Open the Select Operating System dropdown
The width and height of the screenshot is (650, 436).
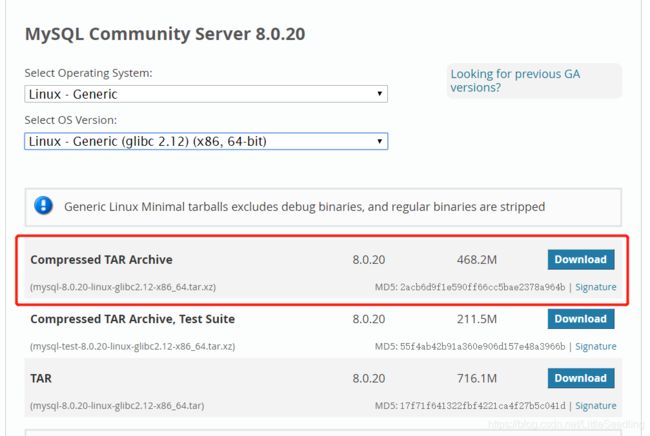click(x=206, y=94)
